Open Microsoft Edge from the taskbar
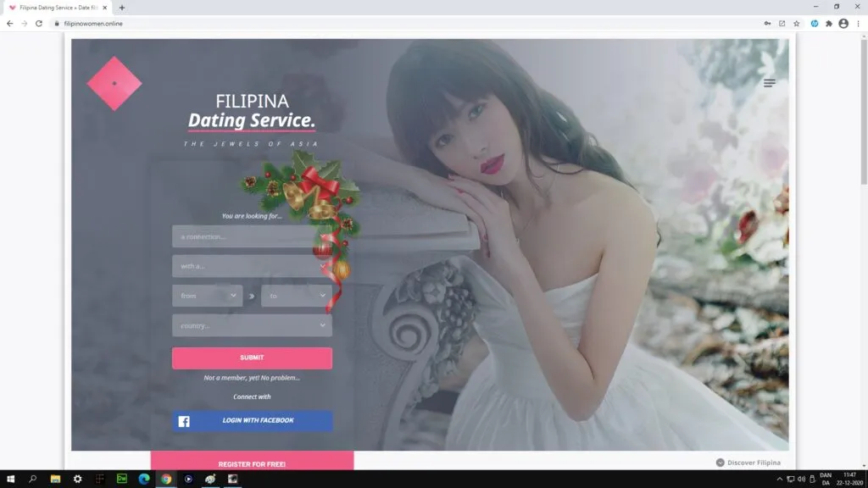This screenshot has width=868, height=488. (x=144, y=479)
